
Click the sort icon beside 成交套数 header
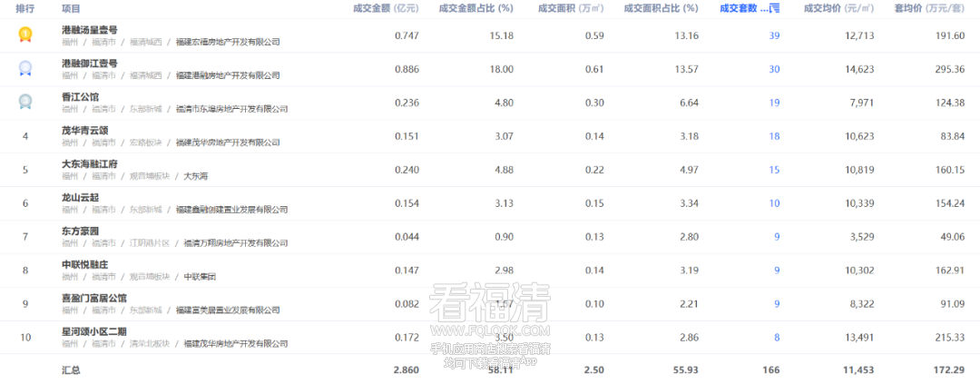click(775, 9)
